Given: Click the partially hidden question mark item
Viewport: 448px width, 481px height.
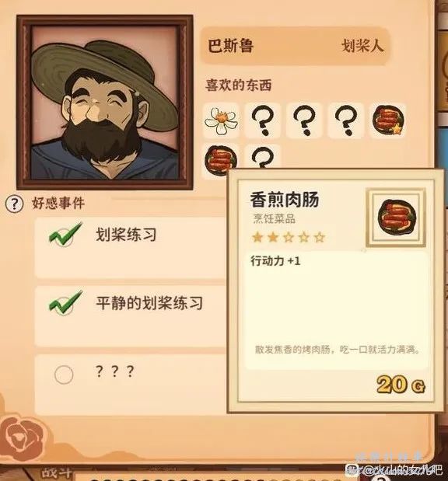Looking at the screenshot, I should 263,157.
